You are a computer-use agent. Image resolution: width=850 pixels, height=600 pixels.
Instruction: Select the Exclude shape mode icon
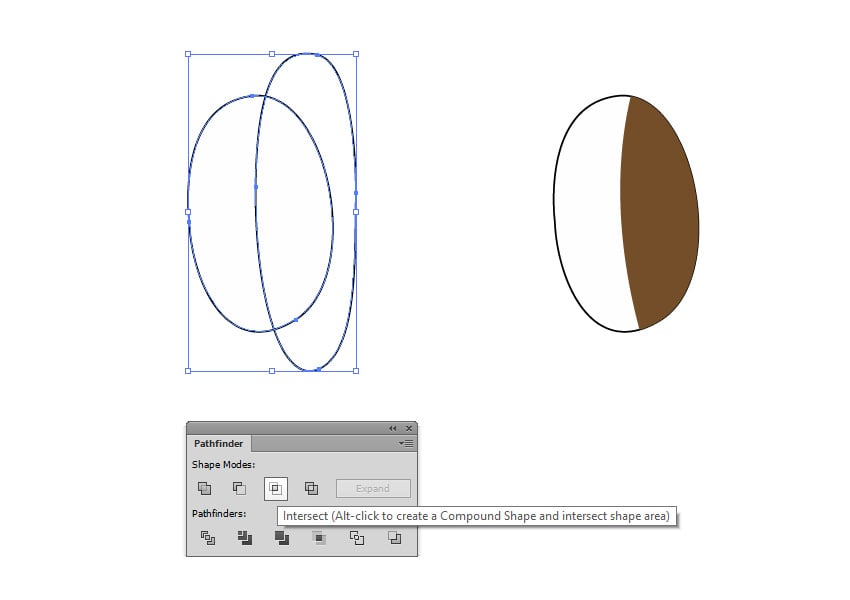311,488
